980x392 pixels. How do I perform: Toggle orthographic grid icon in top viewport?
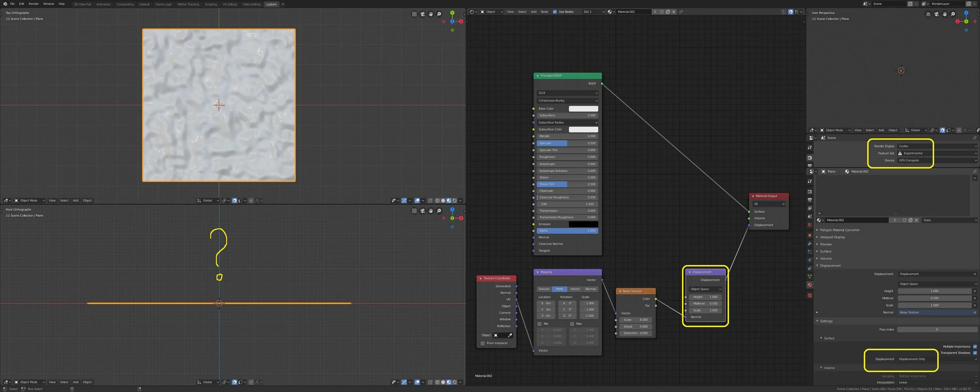[x=414, y=14]
